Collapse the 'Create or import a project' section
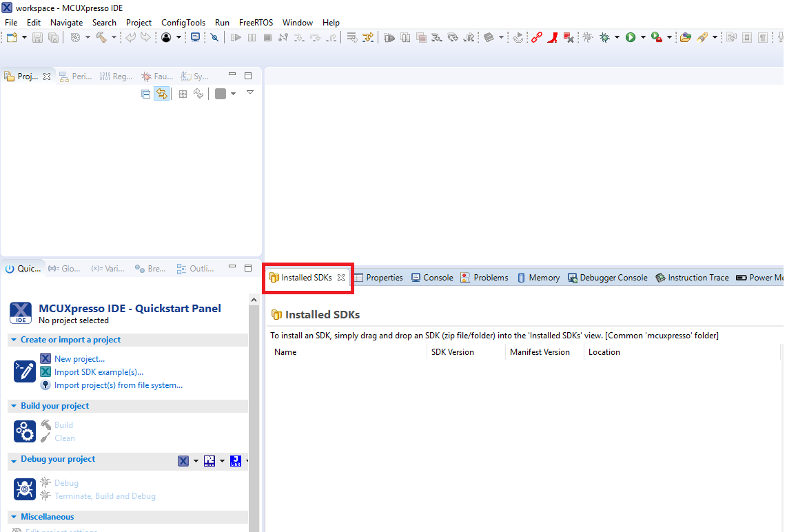Screen dimensions: 787x532 pyautogui.click(x=14, y=340)
